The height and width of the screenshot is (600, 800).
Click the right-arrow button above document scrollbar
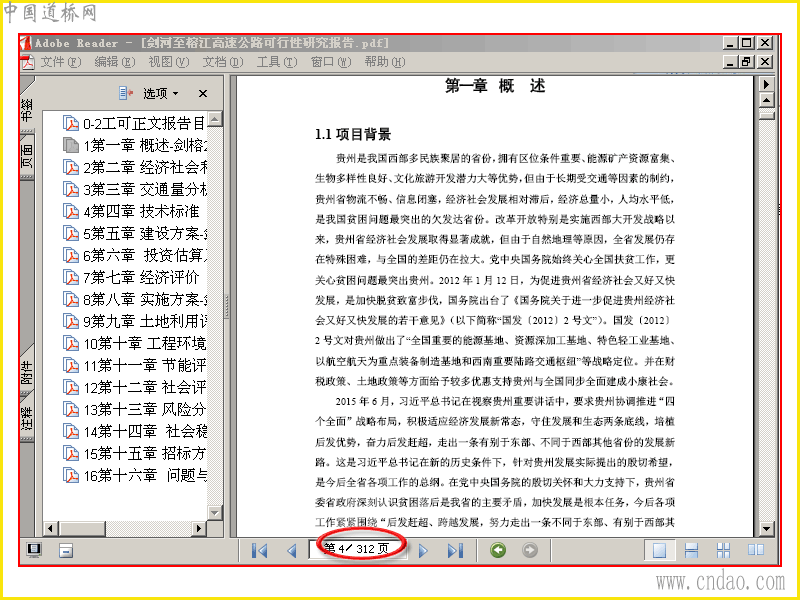coord(766,84)
